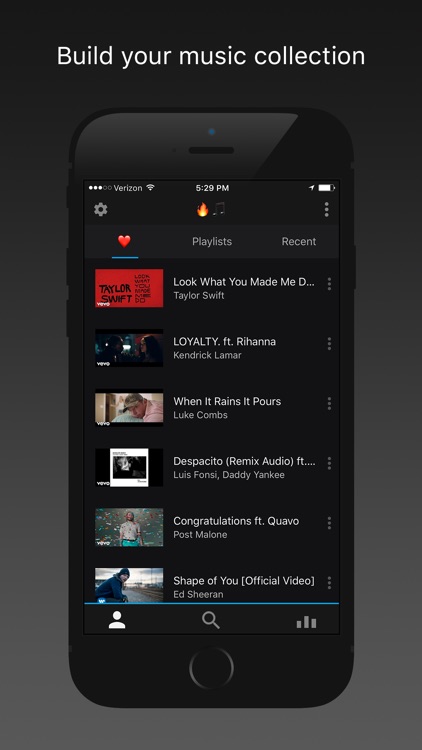
Task: Tap artist name Post Malone
Action: tap(200, 535)
